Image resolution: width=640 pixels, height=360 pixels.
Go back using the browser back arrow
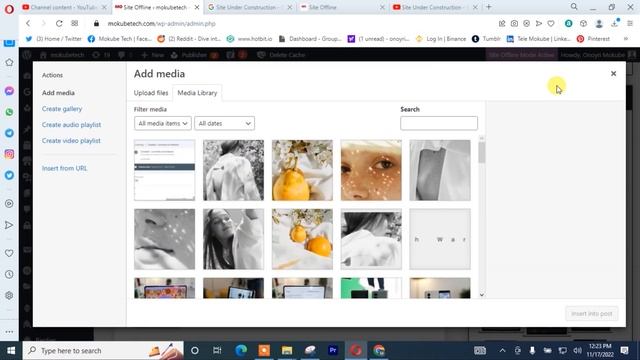[x=28, y=24]
